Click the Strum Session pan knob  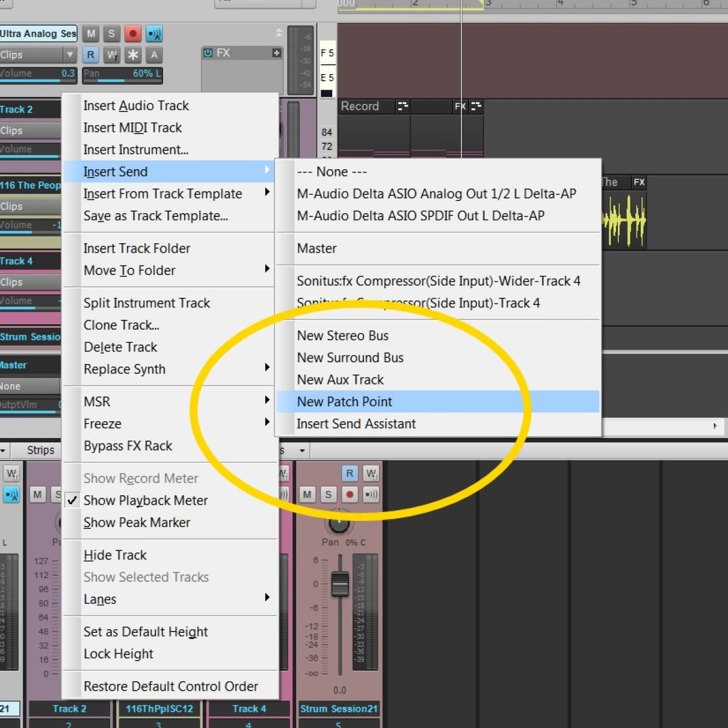point(339,523)
